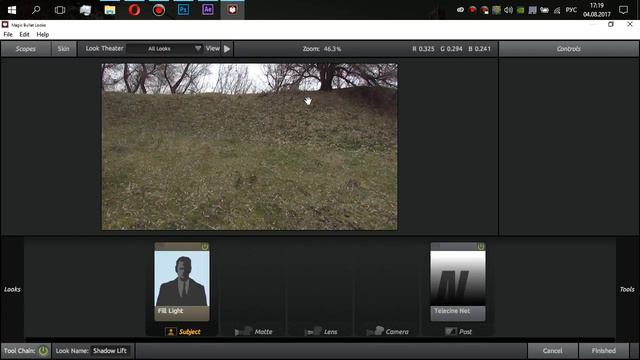This screenshot has height=360, width=640.
Task: Select the Fill Light tool card
Action: coord(182,282)
